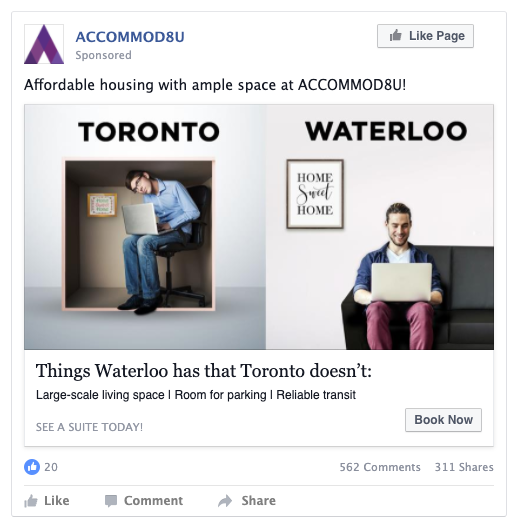512x528 pixels.
Task: Click the Sponsored label
Action: [x=103, y=55]
